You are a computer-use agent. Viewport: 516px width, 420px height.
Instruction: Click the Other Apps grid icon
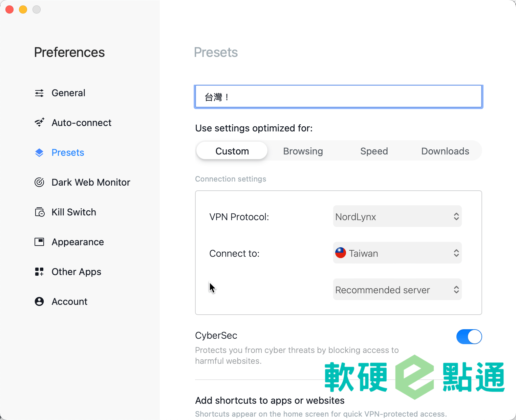point(39,272)
